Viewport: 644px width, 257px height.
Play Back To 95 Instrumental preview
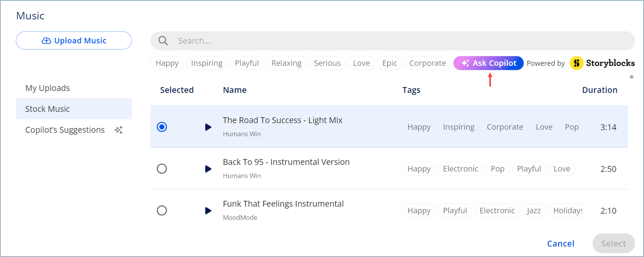[x=208, y=169]
